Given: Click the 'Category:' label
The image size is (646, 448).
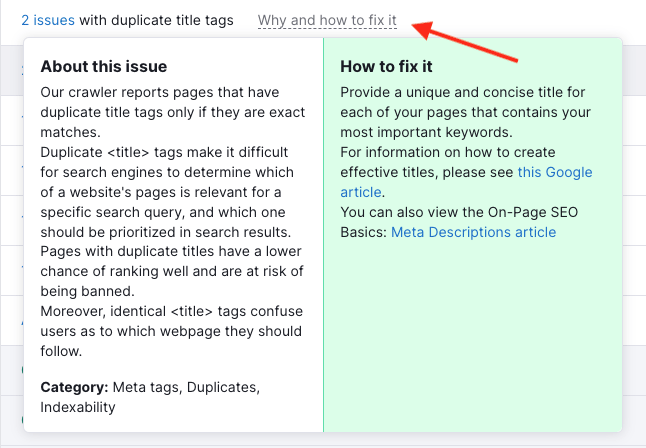Looking at the screenshot, I should point(74,387).
